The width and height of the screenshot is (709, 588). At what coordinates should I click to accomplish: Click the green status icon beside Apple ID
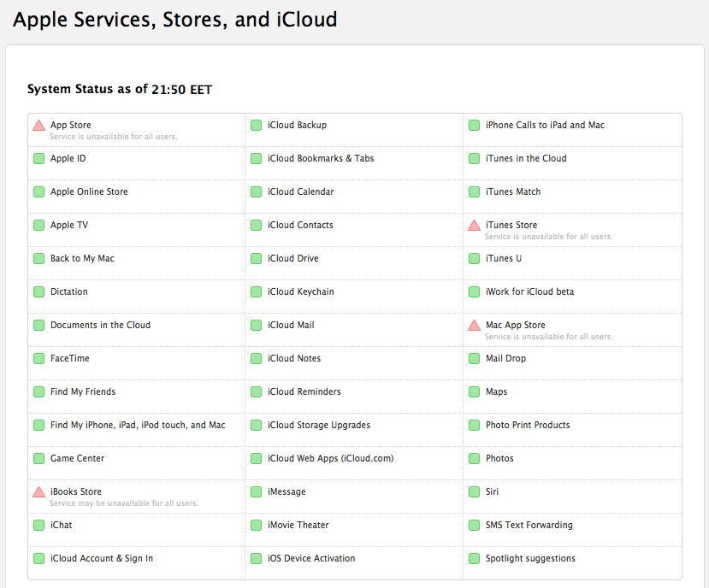tap(38, 159)
